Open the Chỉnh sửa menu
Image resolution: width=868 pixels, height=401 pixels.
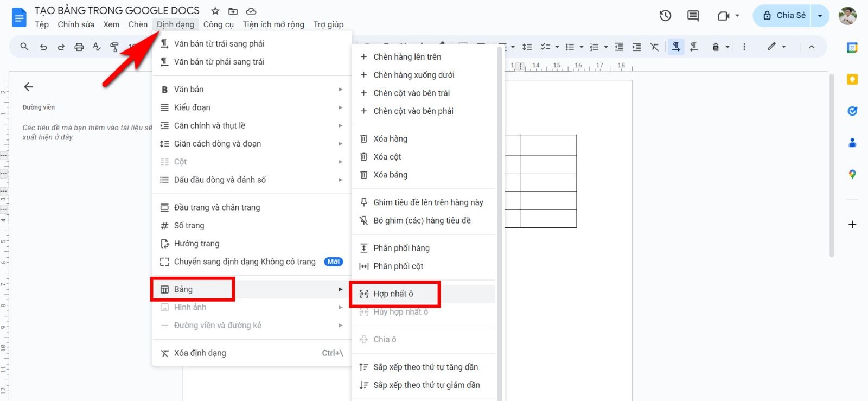coord(76,24)
